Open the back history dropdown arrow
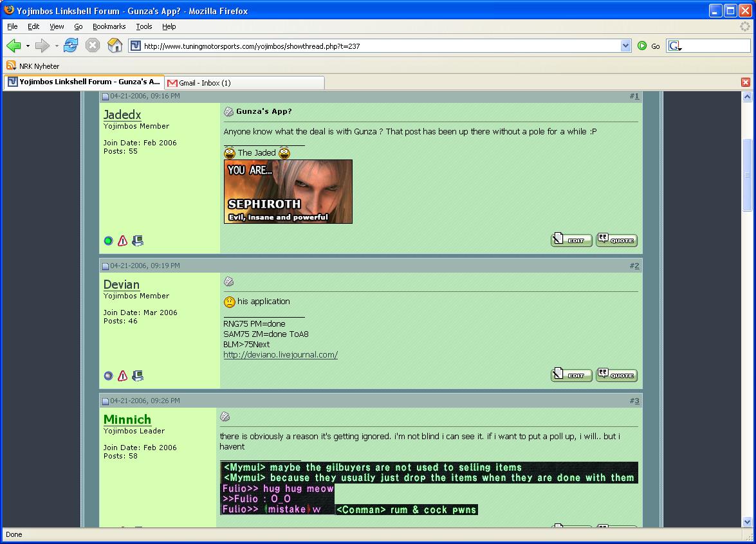 coord(28,46)
